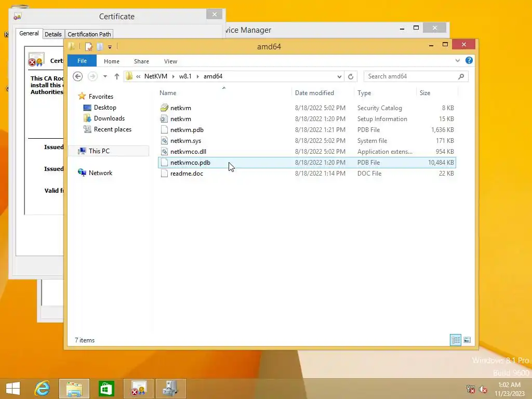Switch to Details tab in Certificate window

[54, 34]
